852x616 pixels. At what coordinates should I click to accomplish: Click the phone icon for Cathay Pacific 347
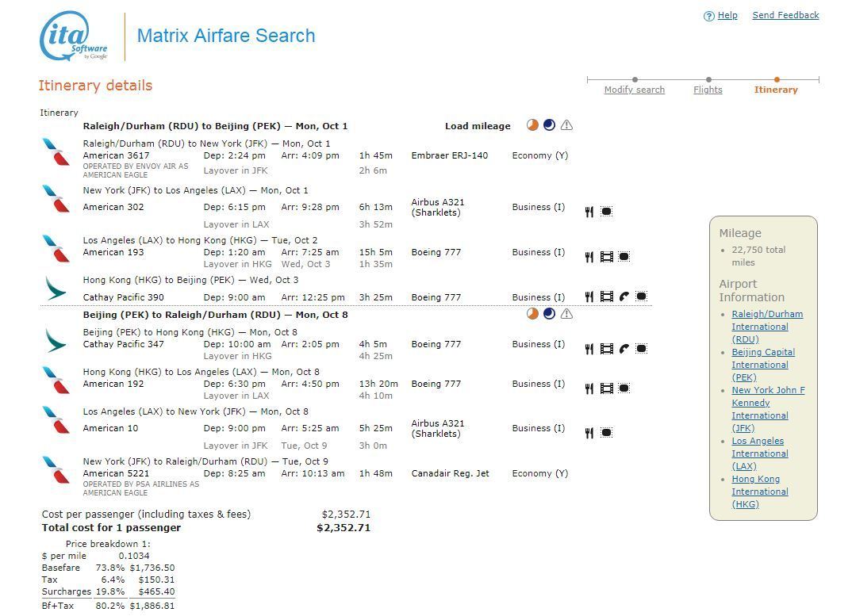(624, 349)
